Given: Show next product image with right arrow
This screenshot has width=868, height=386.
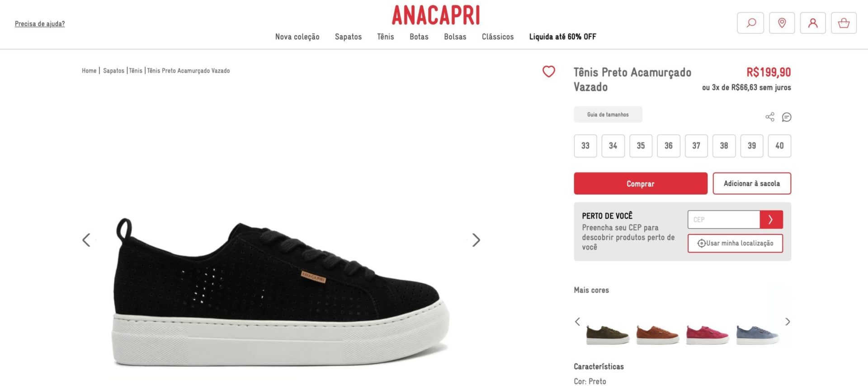Looking at the screenshot, I should (476, 240).
